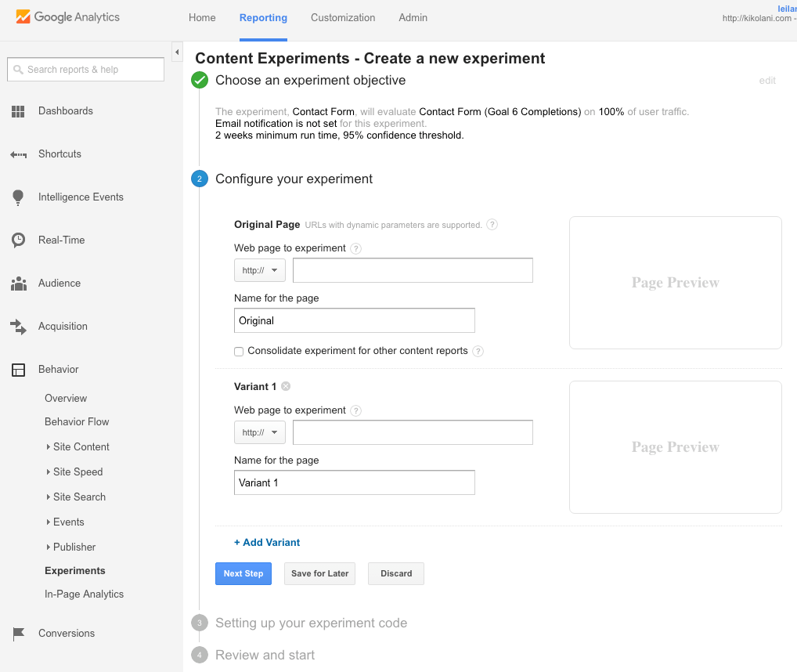
Task: Remove Variant 1 using the x icon
Action: coord(286,386)
